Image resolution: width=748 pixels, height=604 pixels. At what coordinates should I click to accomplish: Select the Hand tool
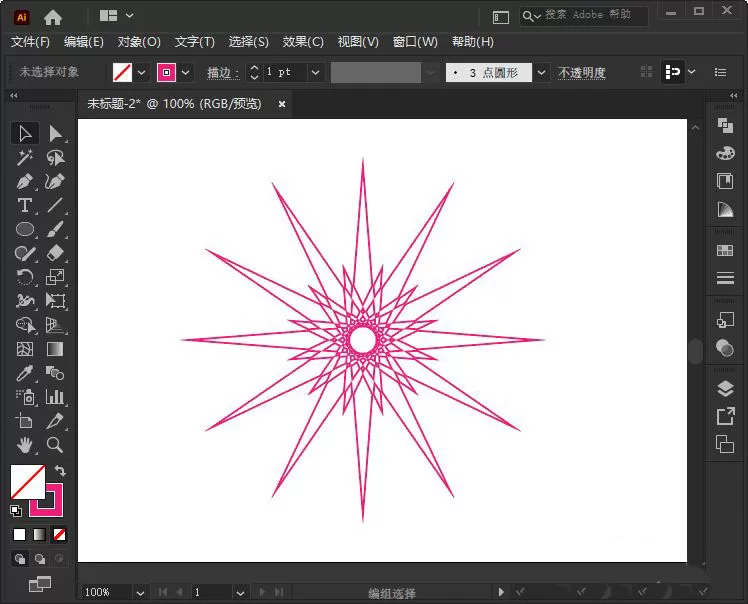(24, 445)
